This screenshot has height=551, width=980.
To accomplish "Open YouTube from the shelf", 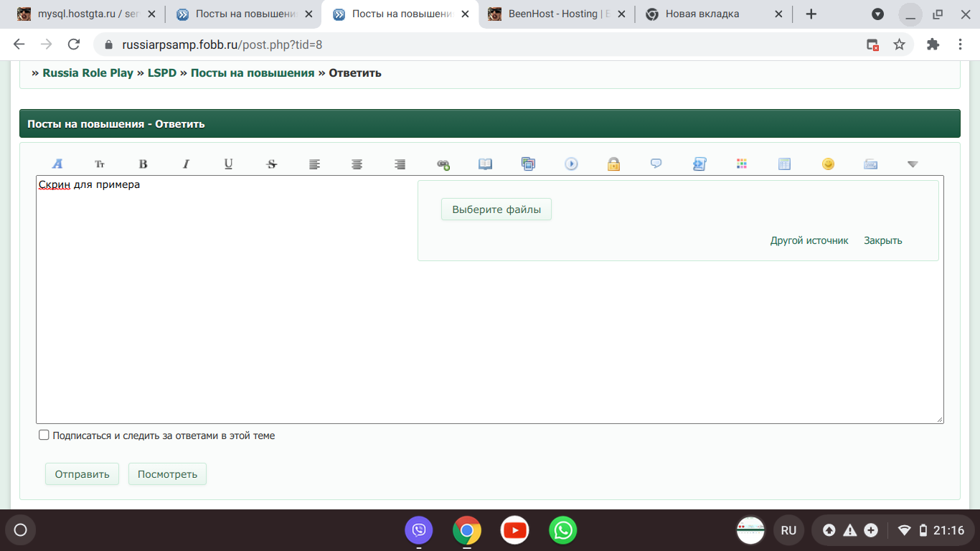I will pos(514,530).
